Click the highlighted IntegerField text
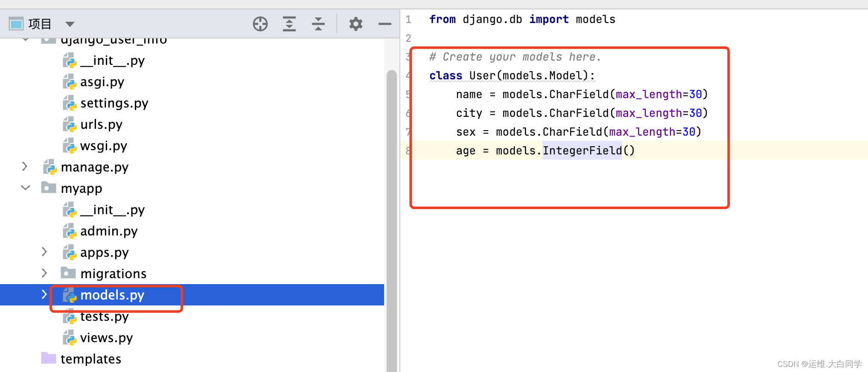 (x=582, y=151)
